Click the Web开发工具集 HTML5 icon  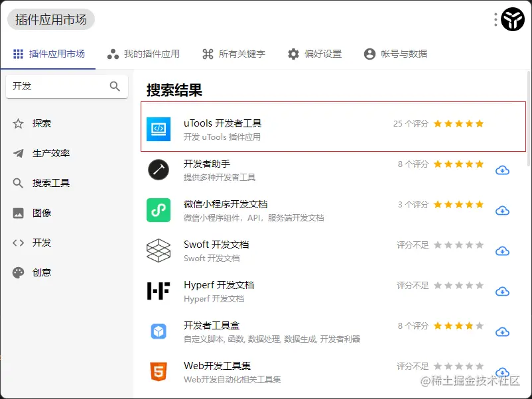click(x=159, y=372)
